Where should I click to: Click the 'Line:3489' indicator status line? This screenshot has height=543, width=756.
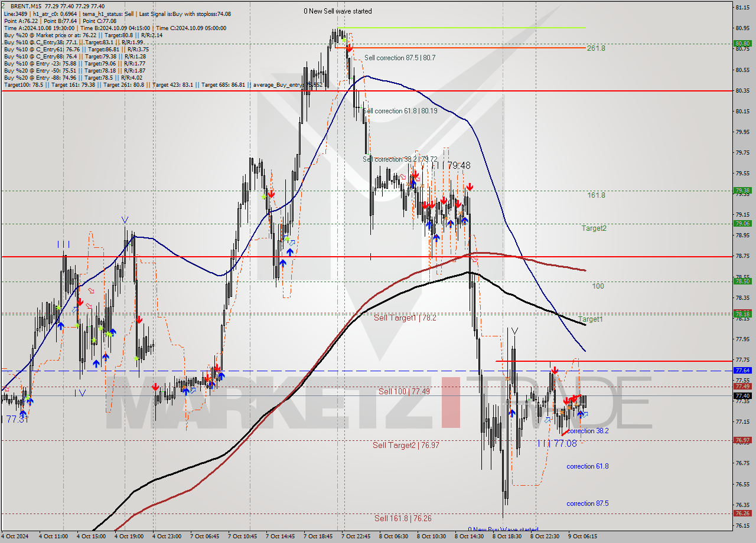(118, 14)
